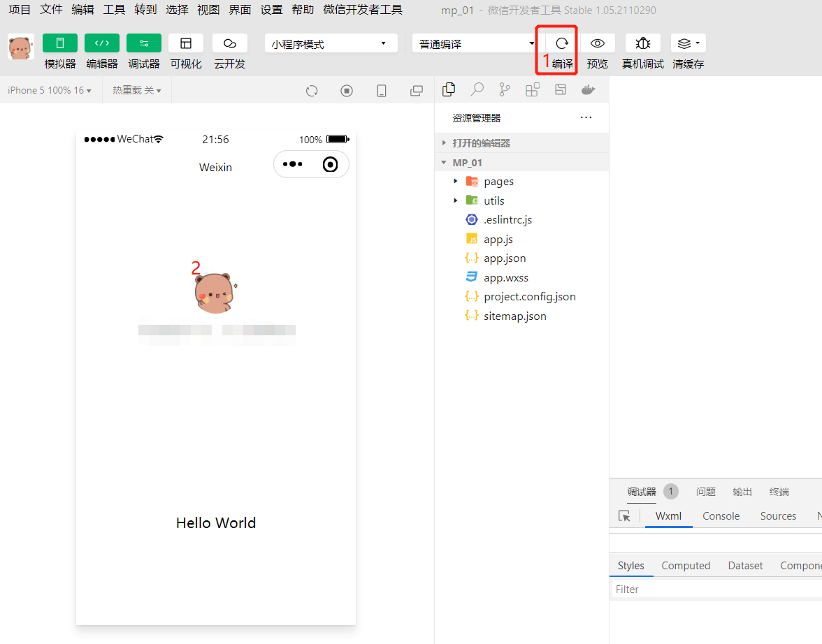
Task: Open the 云开发 cloud development icon
Action: click(229, 43)
